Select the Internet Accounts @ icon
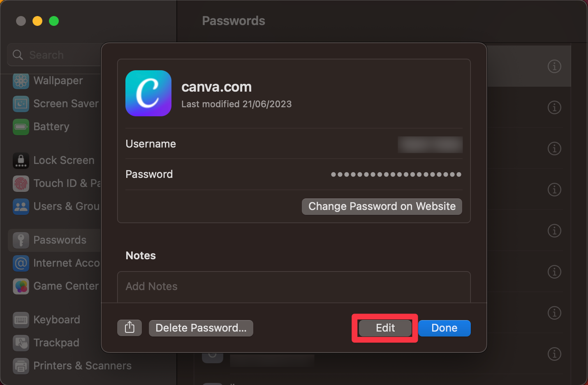The image size is (588, 385). point(21,263)
